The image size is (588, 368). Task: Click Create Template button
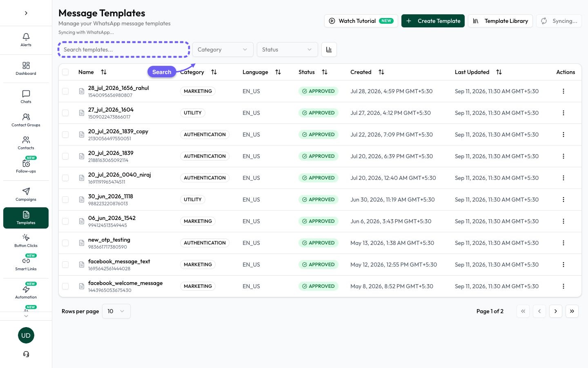(433, 21)
